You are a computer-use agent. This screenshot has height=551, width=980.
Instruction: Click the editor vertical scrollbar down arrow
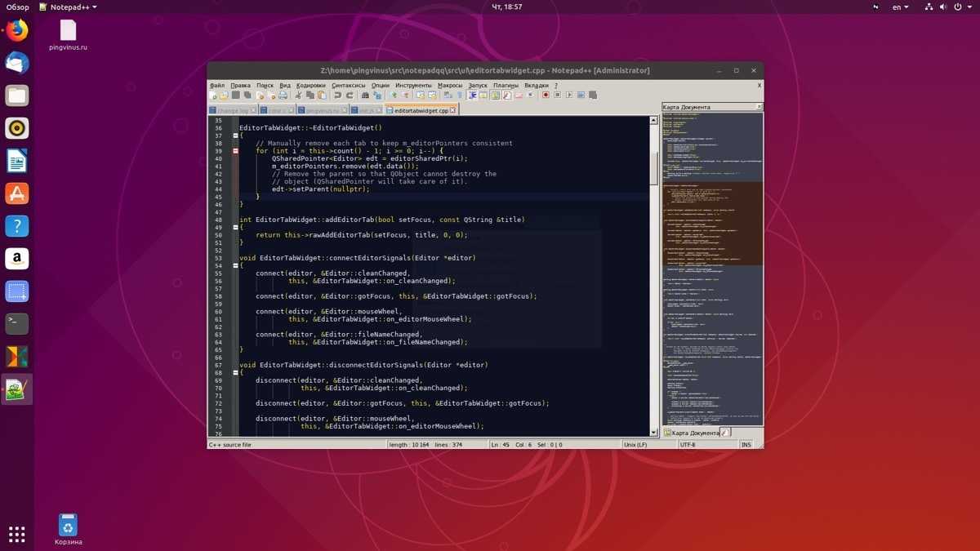coord(653,432)
